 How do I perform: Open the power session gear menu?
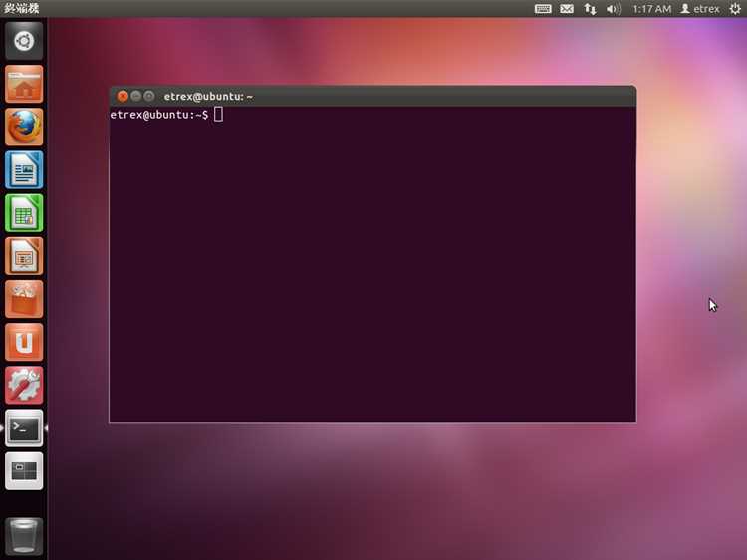(735, 9)
